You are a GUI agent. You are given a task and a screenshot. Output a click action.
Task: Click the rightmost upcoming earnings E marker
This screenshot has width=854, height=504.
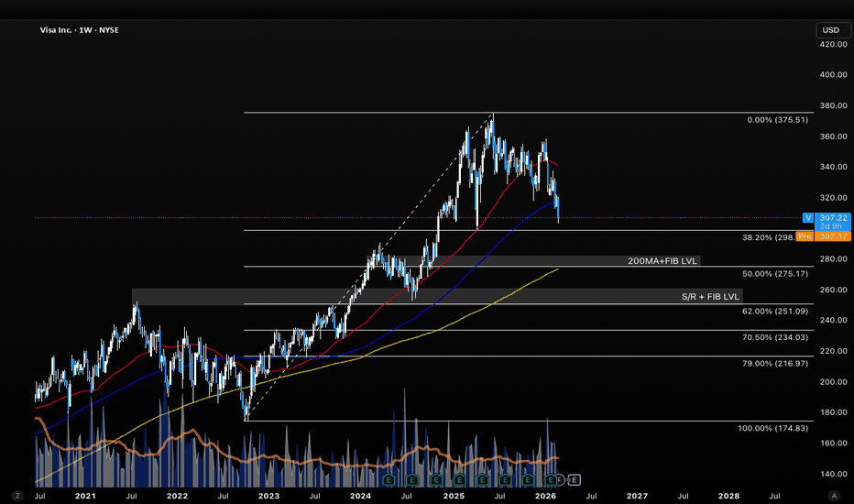tap(575, 479)
